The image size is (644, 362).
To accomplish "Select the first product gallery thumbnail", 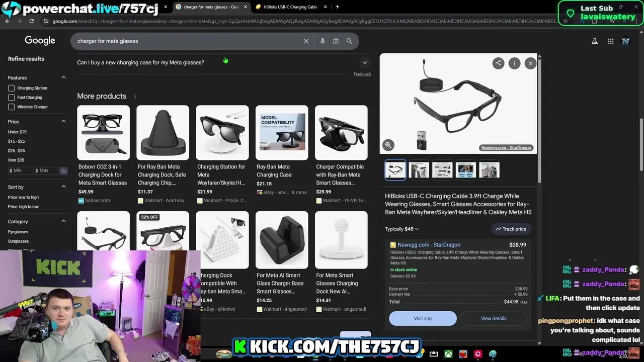I will [x=395, y=170].
